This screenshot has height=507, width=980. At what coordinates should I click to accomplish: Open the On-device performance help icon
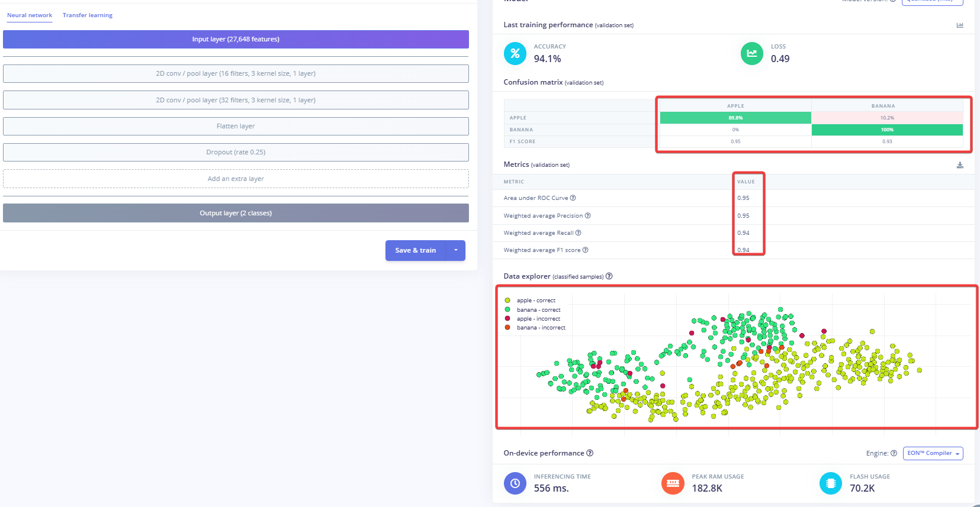(x=590, y=453)
